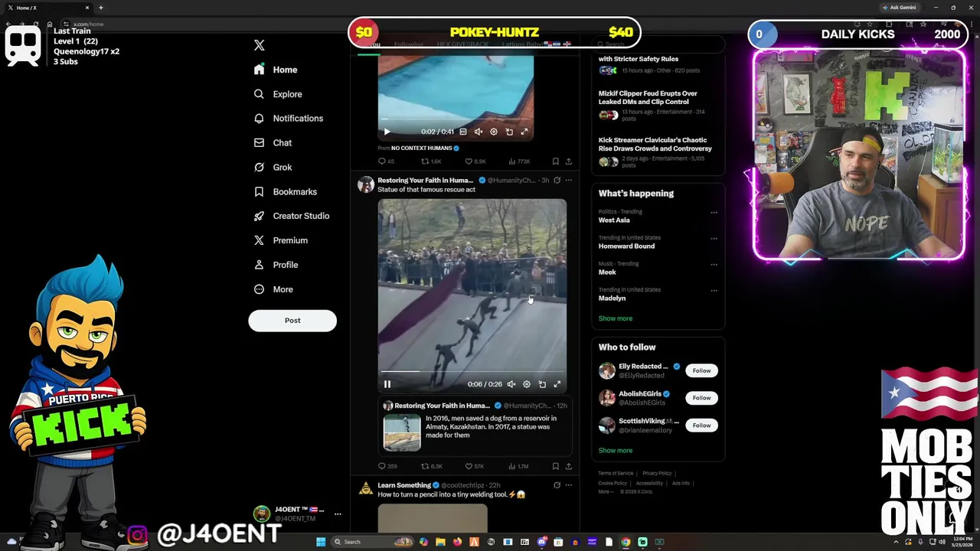The width and height of the screenshot is (980, 551).
Task: Open the Windows Start menu
Action: [321, 542]
